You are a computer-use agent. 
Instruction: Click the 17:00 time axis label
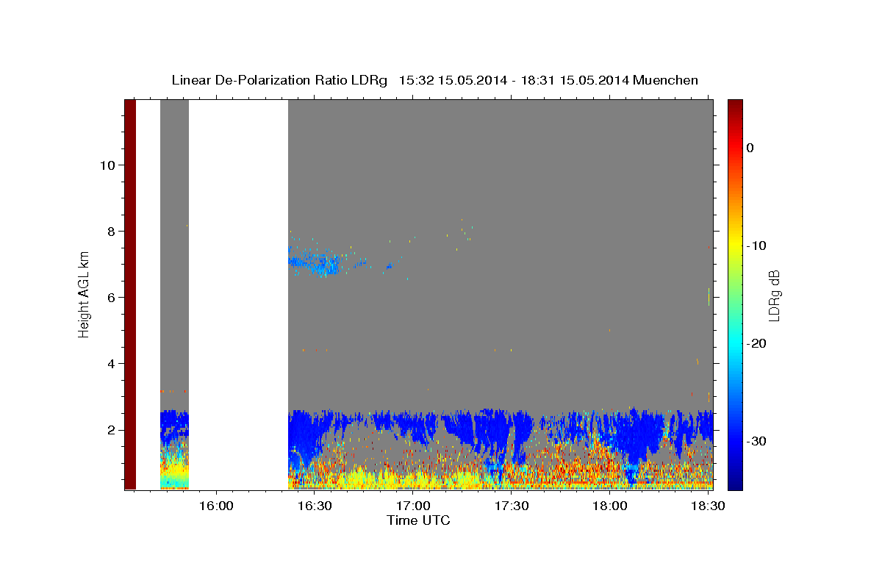tap(414, 506)
